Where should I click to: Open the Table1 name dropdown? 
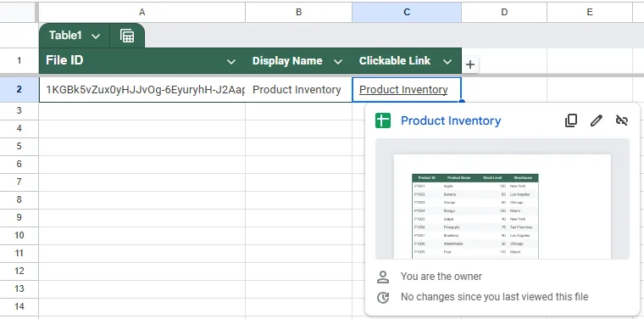pos(96,36)
